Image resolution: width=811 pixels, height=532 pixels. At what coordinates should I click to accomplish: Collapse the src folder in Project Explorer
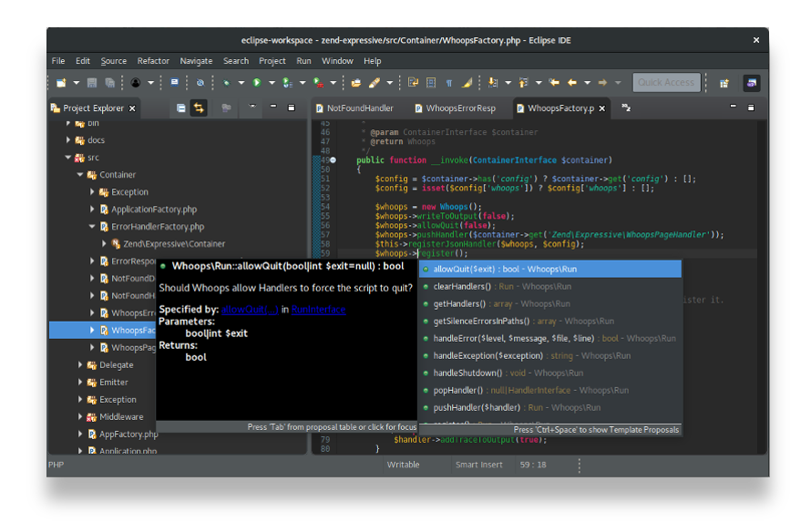point(67,157)
